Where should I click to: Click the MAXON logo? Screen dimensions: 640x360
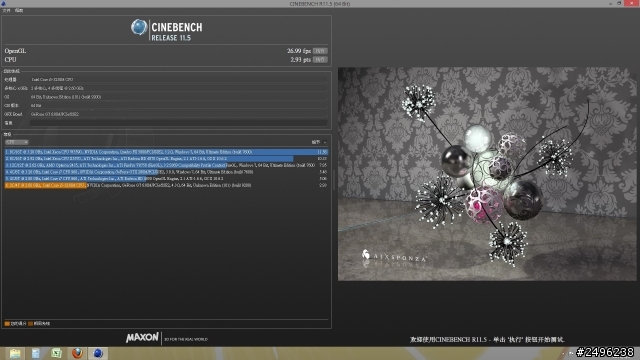(142, 338)
